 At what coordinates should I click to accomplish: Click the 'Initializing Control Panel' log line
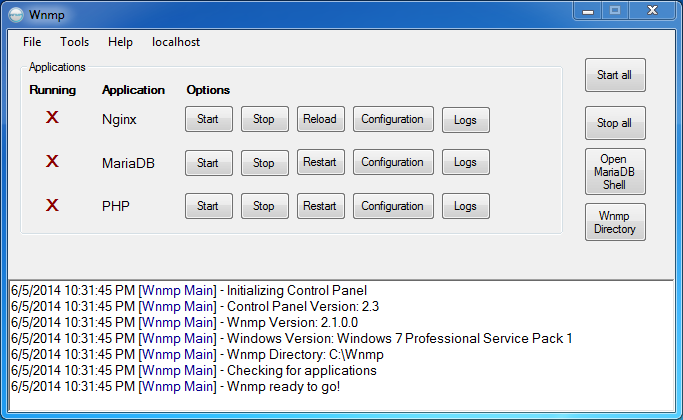(189, 291)
